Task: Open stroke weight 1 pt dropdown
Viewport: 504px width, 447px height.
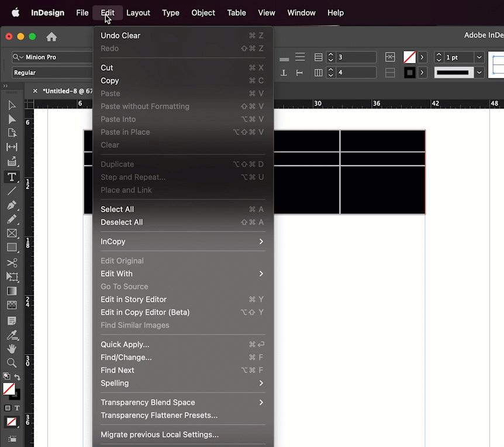Action: point(479,57)
